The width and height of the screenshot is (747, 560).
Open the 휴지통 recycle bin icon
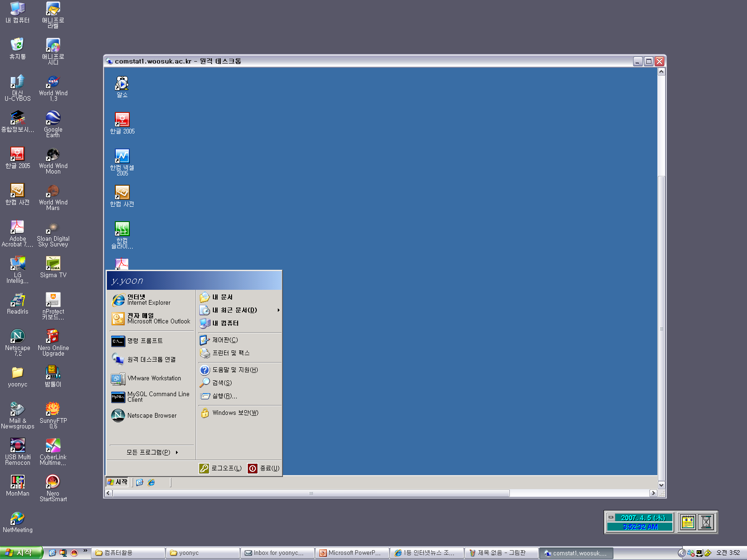(18, 49)
